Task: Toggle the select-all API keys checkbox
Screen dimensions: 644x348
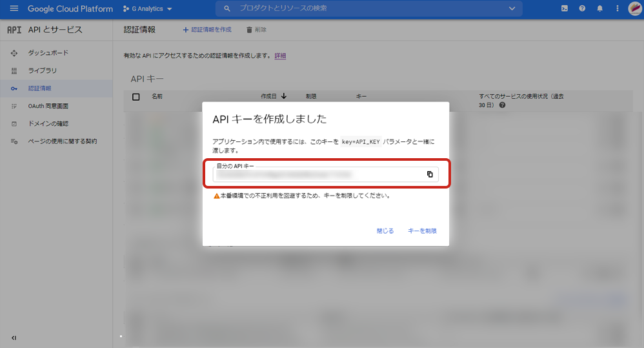Action: (136, 97)
